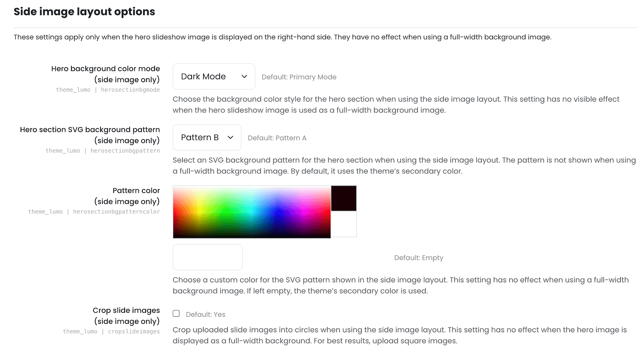644x357 pixels.
Task: Click the white swatch below the dark swatch
Action: 344,224
